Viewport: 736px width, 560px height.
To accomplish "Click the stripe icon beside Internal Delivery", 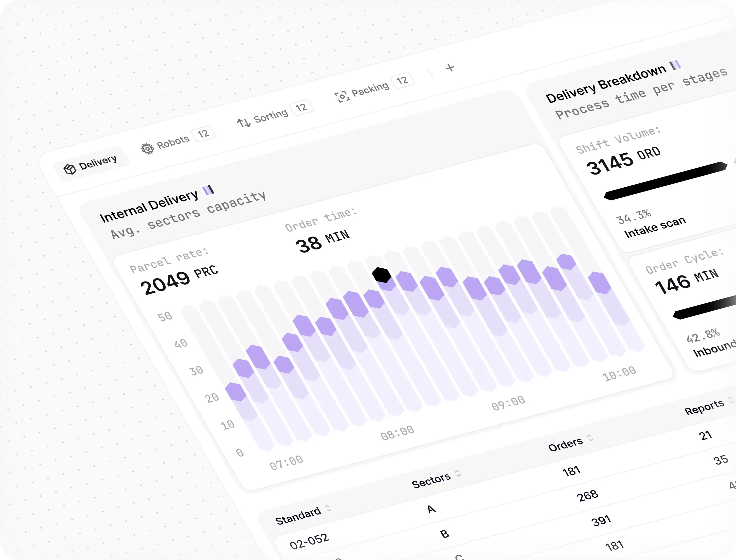I will pos(208,190).
